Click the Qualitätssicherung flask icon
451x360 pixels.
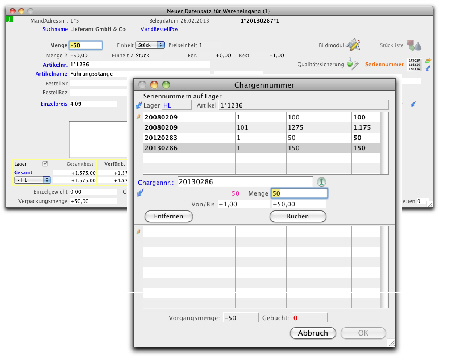coord(352,63)
